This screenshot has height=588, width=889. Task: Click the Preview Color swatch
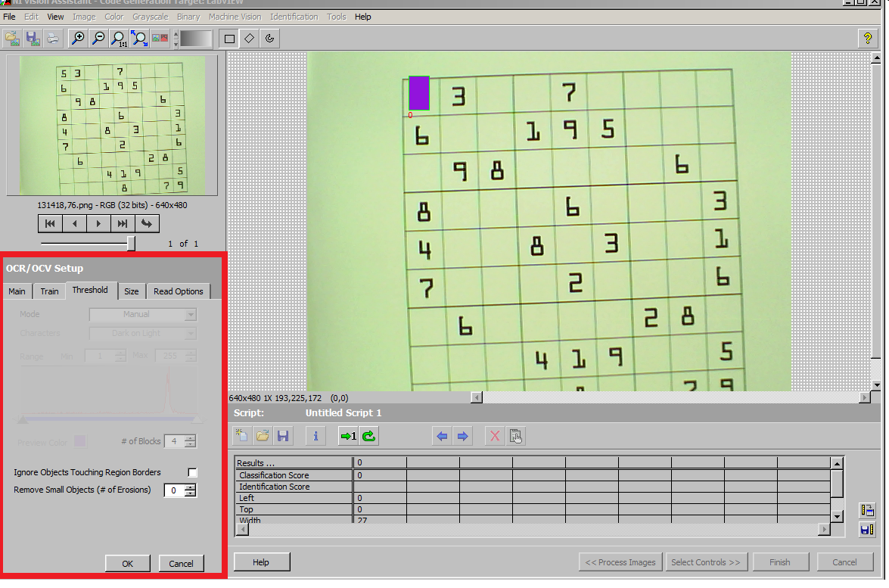coord(79,441)
